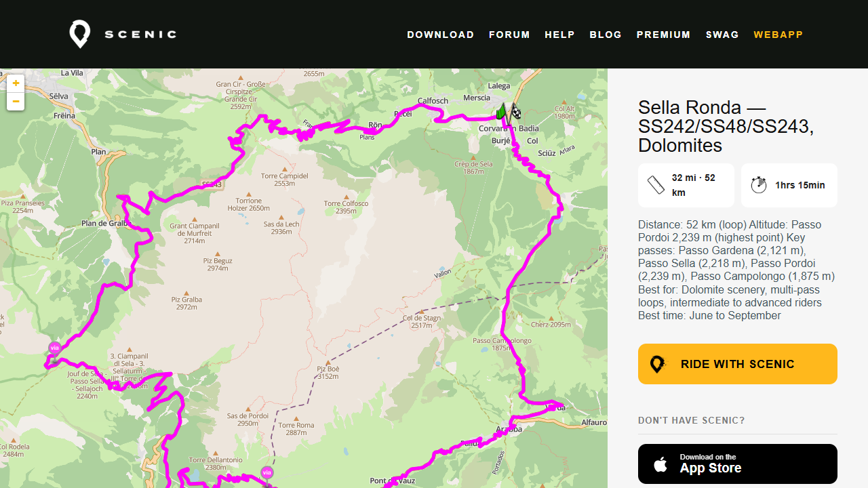
Task: Click the Passo Campolongo 1875m label
Action: tap(502, 344)
